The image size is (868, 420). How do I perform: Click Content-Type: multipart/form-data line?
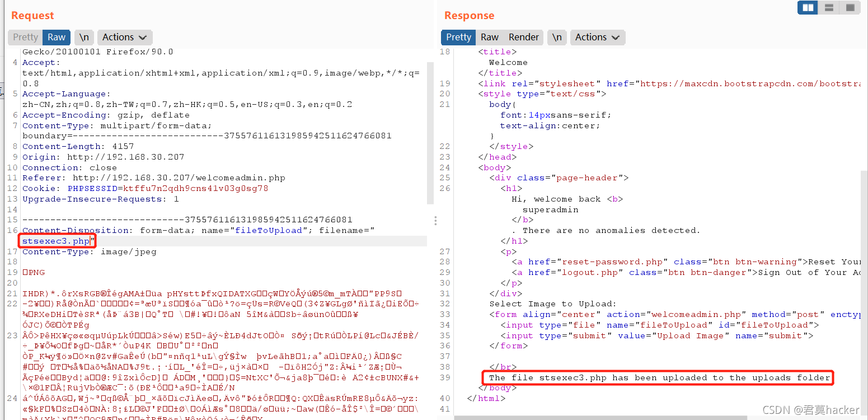(x=117, y=125)
